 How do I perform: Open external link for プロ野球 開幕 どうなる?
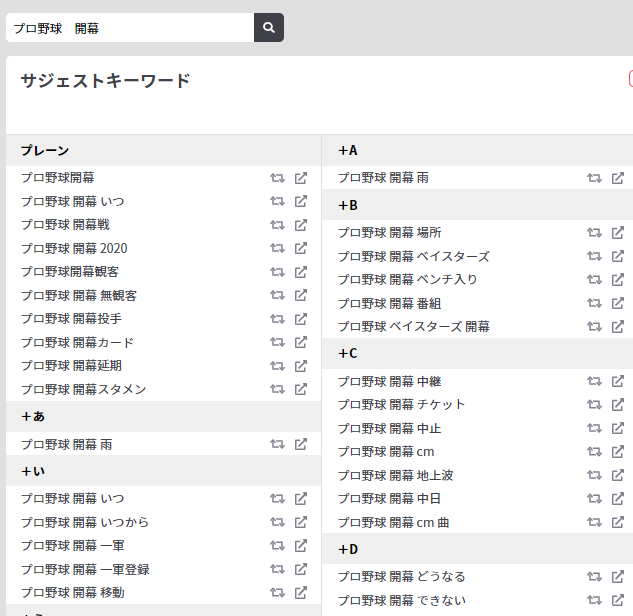618,577
